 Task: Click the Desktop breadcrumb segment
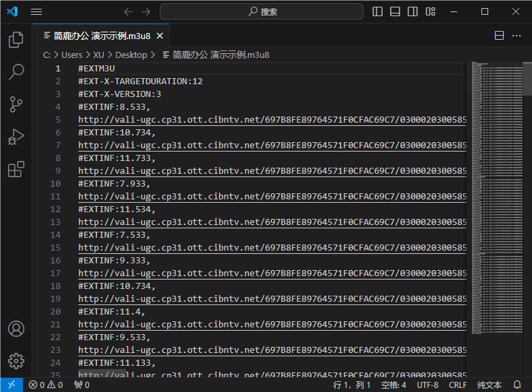(131, 55)
